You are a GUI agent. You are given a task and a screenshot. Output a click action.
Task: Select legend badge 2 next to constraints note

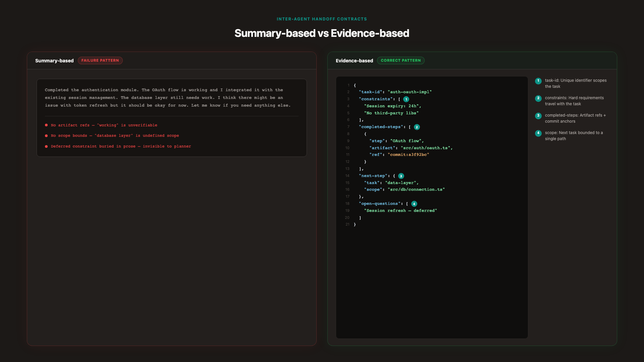[538, 98]
